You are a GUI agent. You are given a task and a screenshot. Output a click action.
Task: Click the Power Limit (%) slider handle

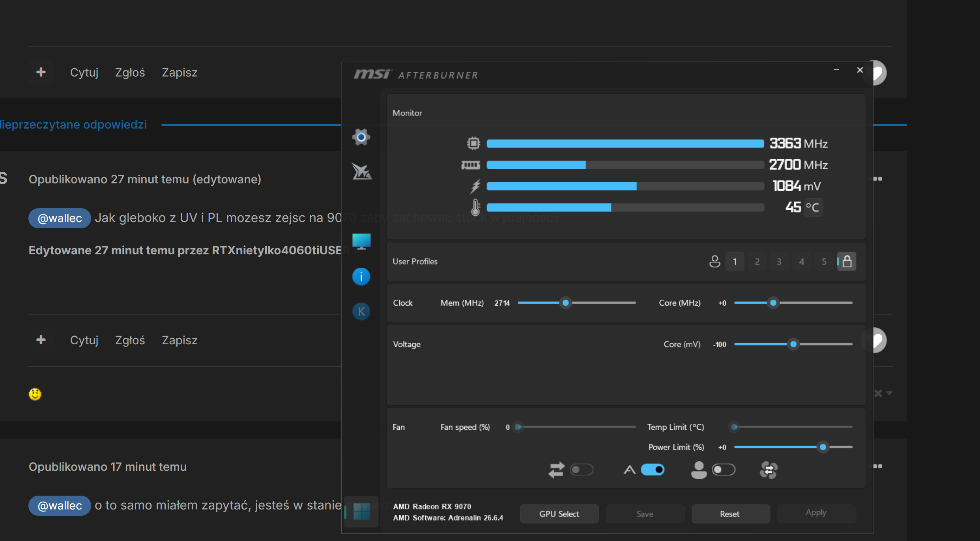pos(823,447)
